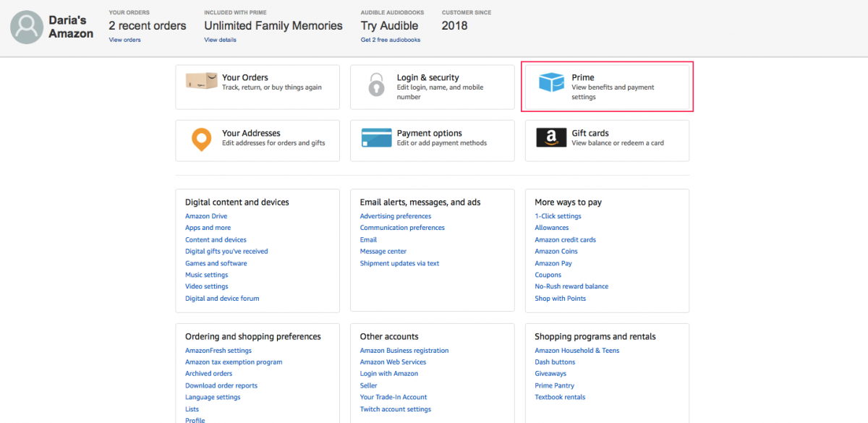Open Allowances link

552,228
